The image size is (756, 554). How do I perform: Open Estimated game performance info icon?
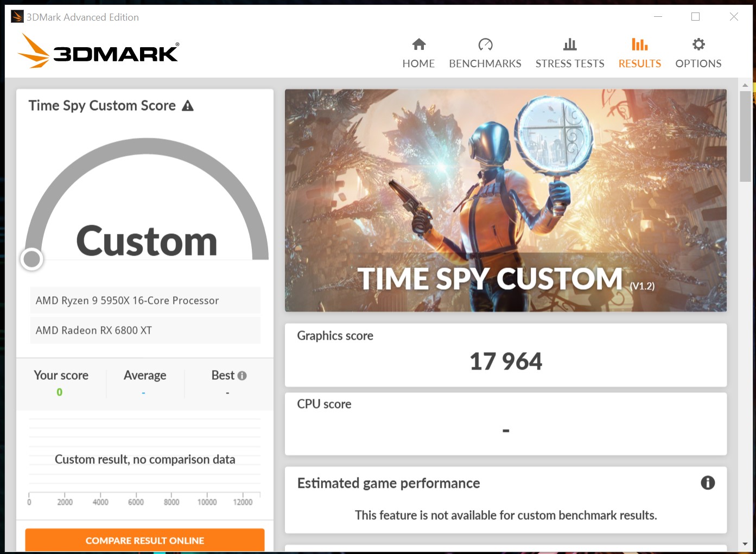tap(708, 482)
